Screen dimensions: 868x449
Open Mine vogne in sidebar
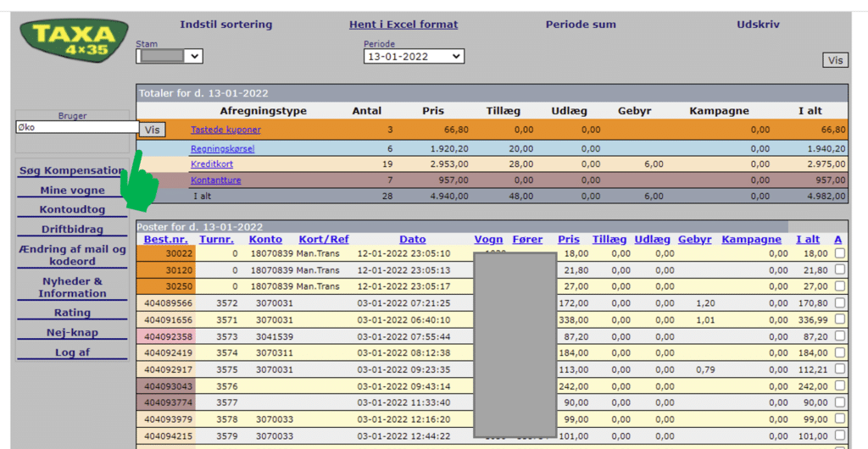click(x=72, y=191)
